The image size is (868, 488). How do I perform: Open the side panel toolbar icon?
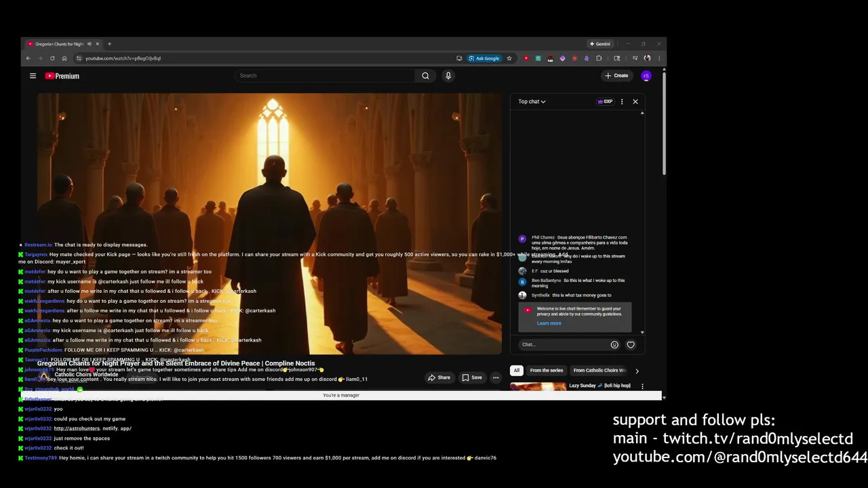(x=616, y=58)
